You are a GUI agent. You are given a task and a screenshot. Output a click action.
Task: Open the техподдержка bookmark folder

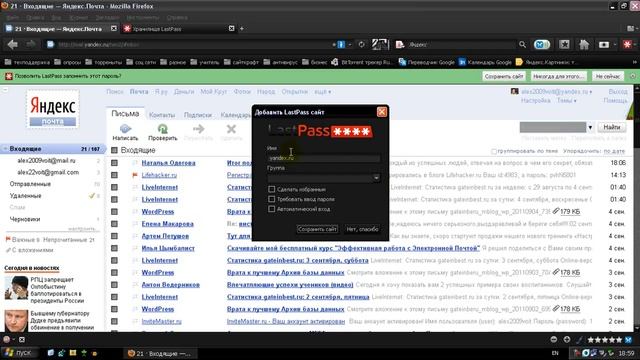(x=27, y=62)
